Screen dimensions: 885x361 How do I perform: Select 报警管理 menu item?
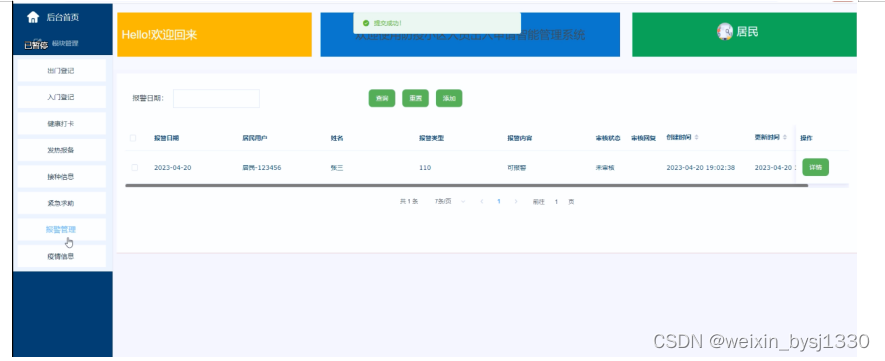tap(62, 230)
